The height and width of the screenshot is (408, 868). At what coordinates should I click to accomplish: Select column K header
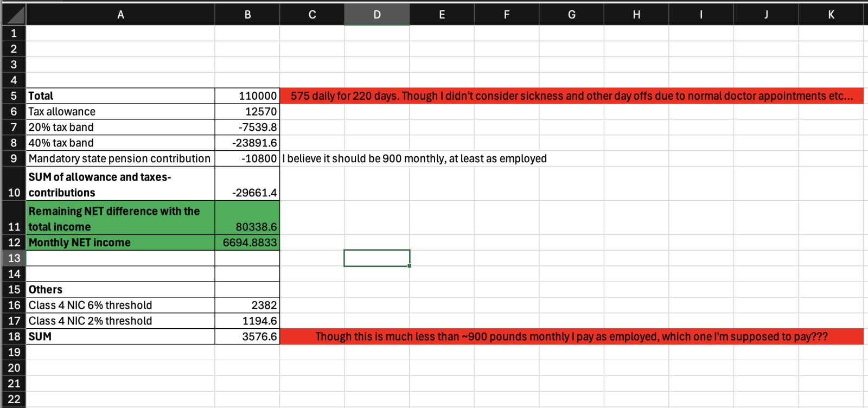[x=831, y=15]
